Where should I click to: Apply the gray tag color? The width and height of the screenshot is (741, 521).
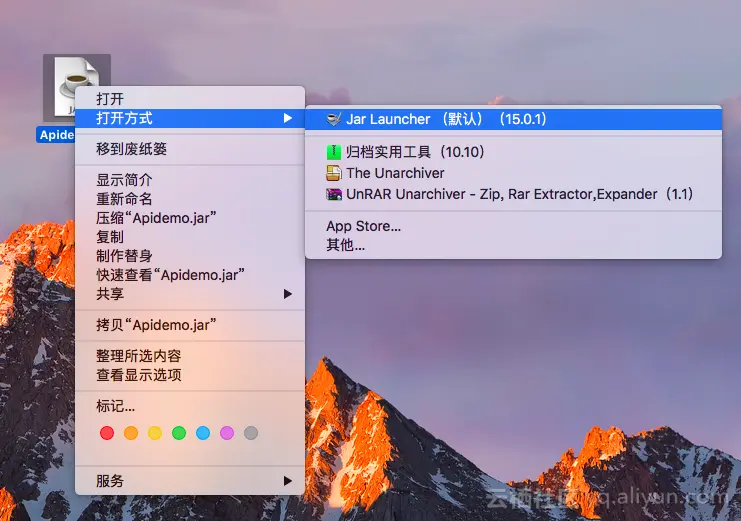click(251, 433)
